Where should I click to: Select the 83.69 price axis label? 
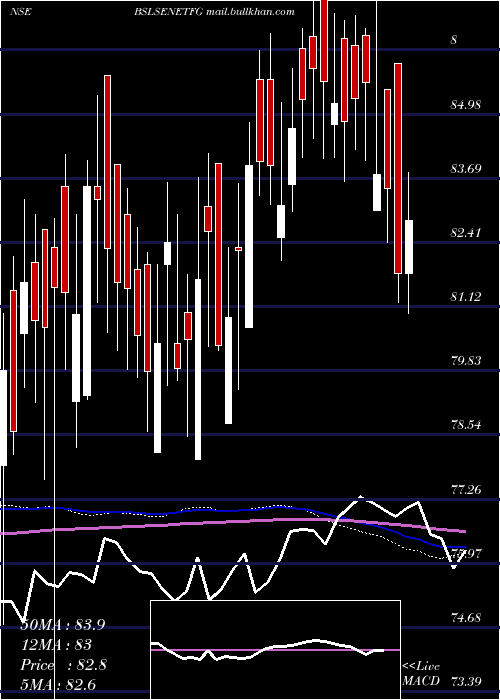coord(466,169)
